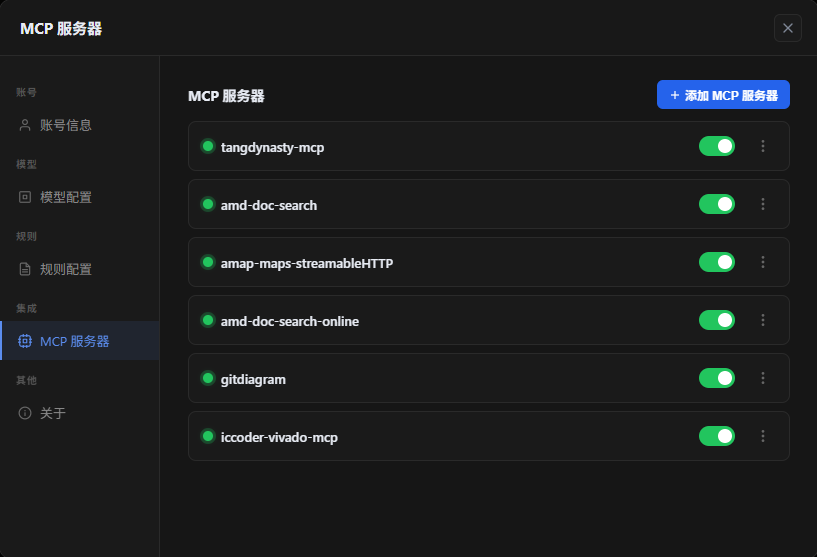Click the account info person icon
Screen dimensions: 817x557
24,125
